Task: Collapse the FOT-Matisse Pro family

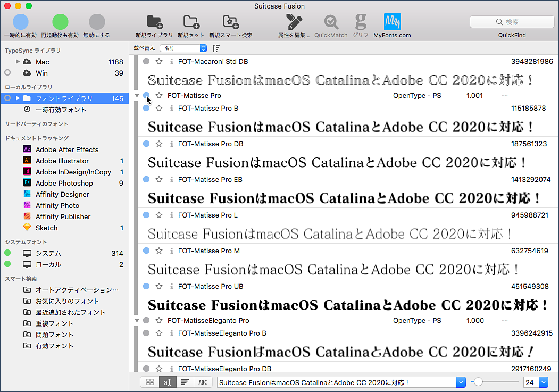Action: click(137, 95)
